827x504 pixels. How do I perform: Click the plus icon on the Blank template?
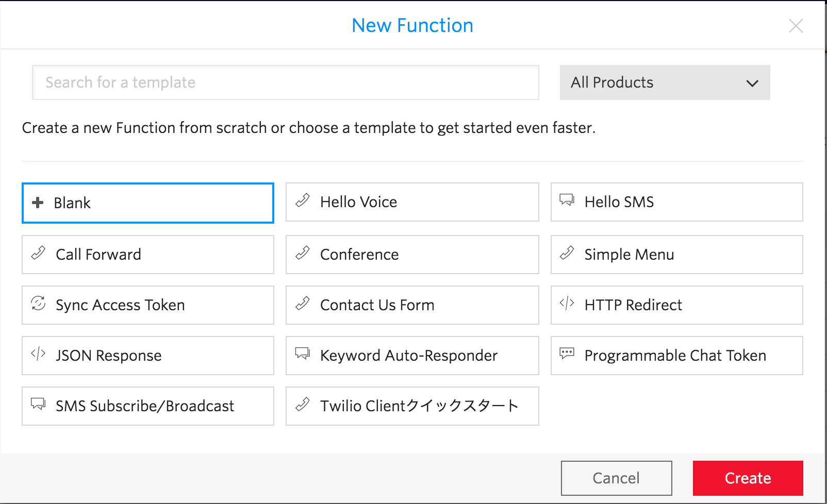pyautogui.click(x=38, y=203)
